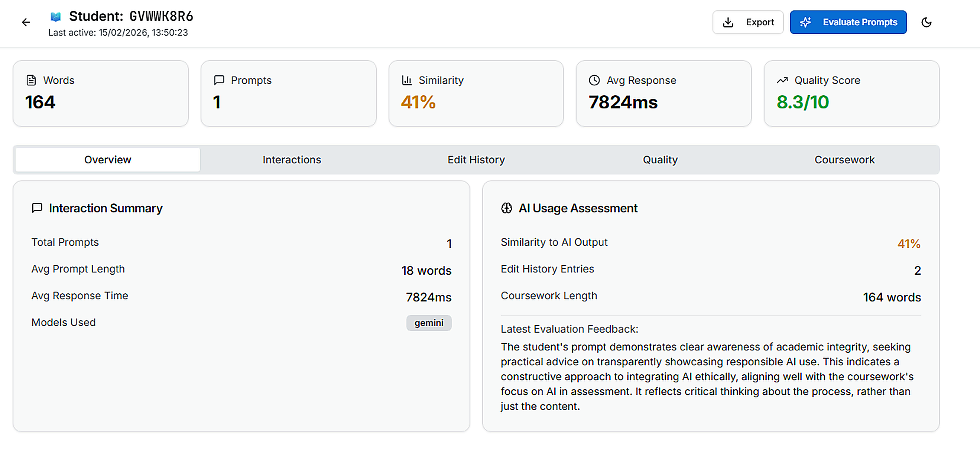Screen dimensions: 980x470
Task: Click the 41% value in Similarity card
Action: coord(418,102)
